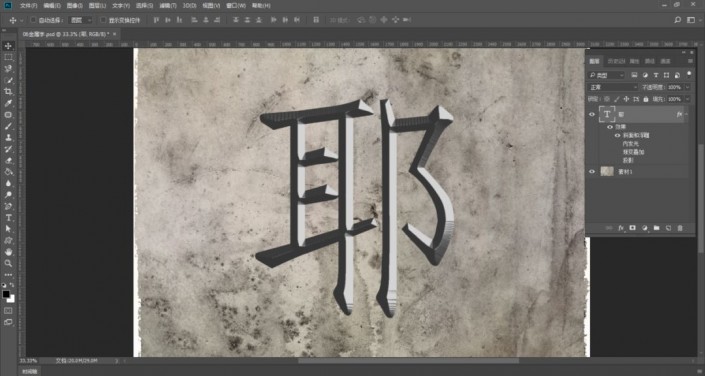705x376 pixels.
Task: Select the Quick Selection tool
Action: coord(8,80)
